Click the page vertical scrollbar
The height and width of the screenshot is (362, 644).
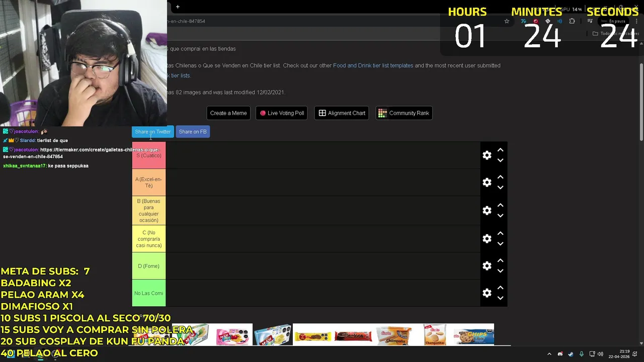[641, 103]
